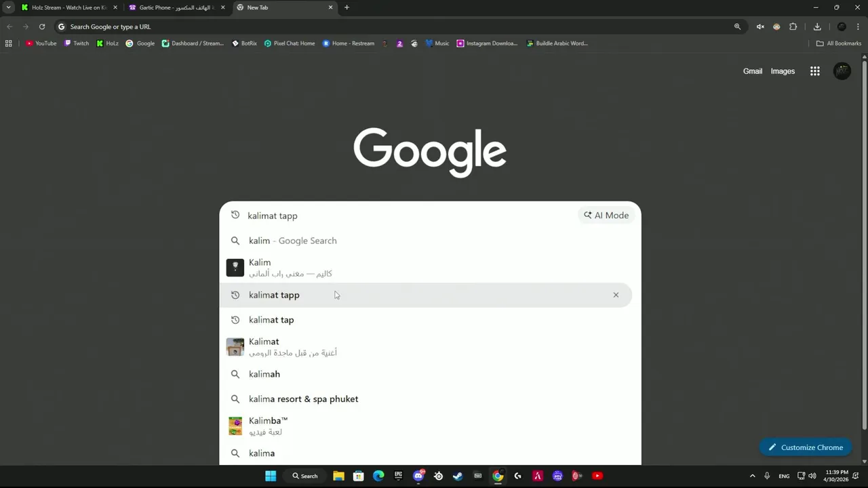
Task: Launch Microsoft Edge from taskbar
Action: click(x=378, y=476)
